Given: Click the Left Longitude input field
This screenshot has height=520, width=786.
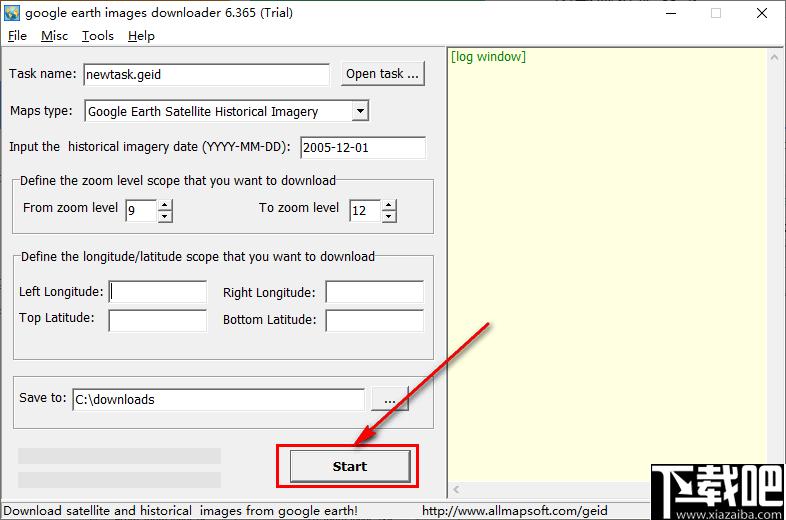Looking at the screenshot, I should 157,292.
